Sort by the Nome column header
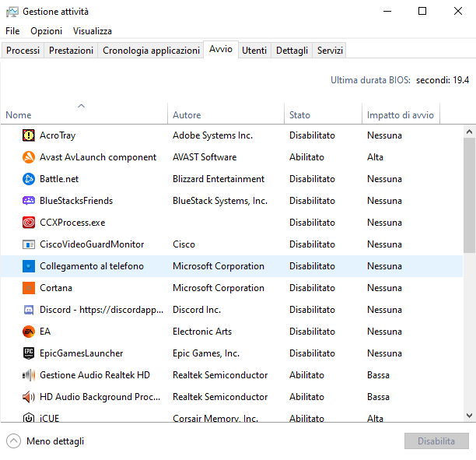 point(84,113)
